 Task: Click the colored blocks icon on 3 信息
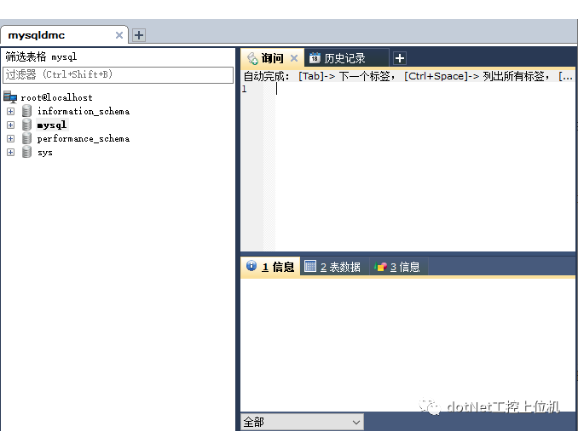click(380, 266)
